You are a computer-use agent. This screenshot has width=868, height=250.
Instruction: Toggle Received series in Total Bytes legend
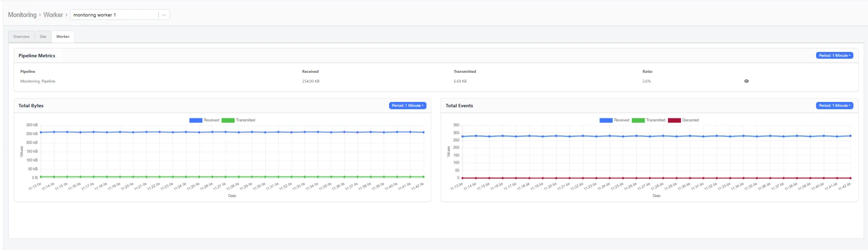click(204, 120)
